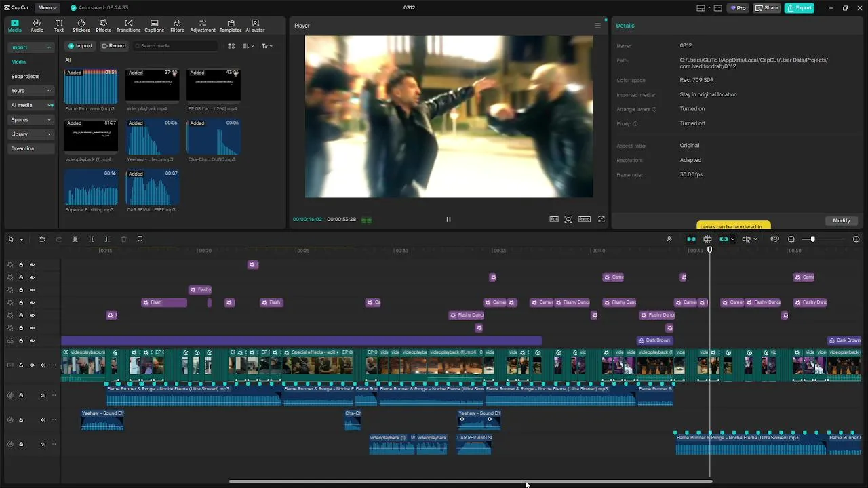Toggle main track magnet
The image size is (868, 488).
pos(691,239)
